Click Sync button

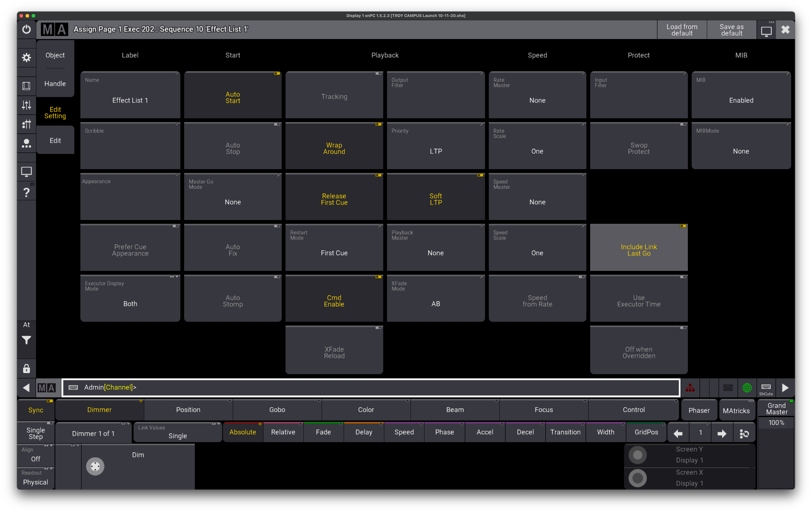point(36,410)
